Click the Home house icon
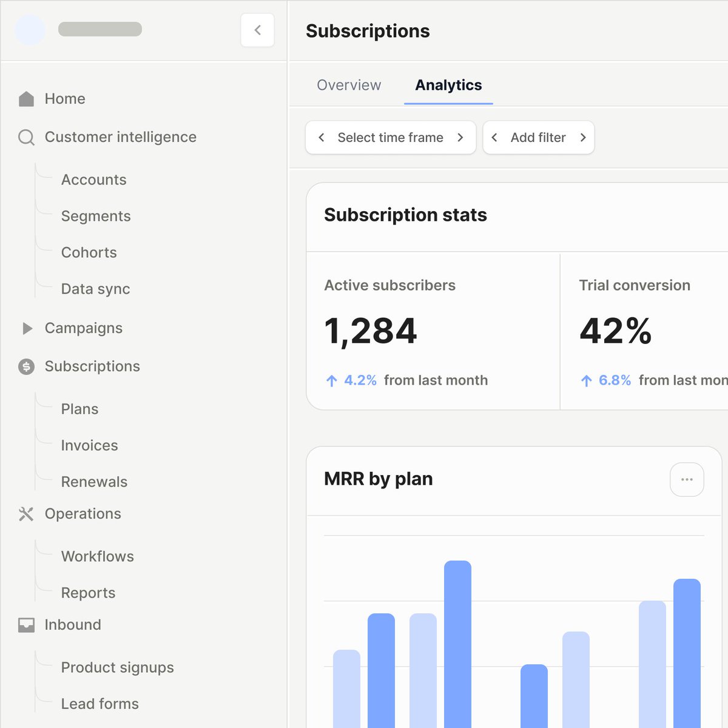Viewport: 728px width, 728px height. pyautogui.click(x=26, y=99)
